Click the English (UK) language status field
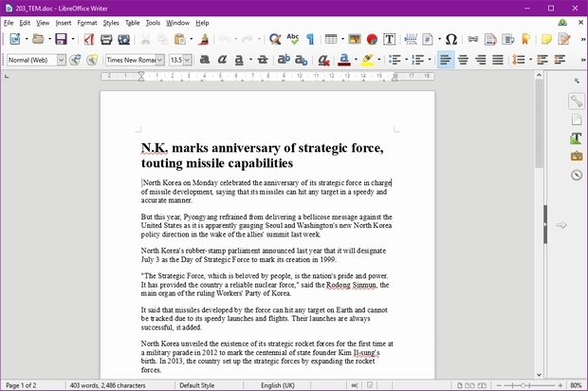 point(278,385)
